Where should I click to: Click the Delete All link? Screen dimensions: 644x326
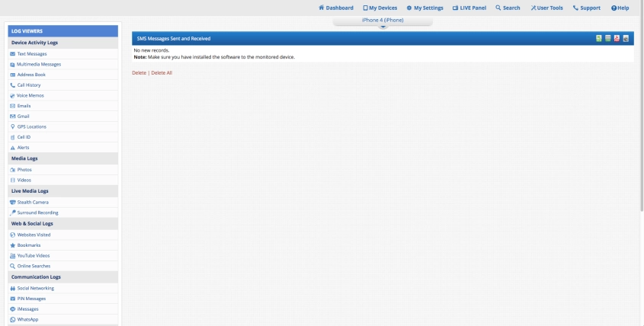click(162, 72)
